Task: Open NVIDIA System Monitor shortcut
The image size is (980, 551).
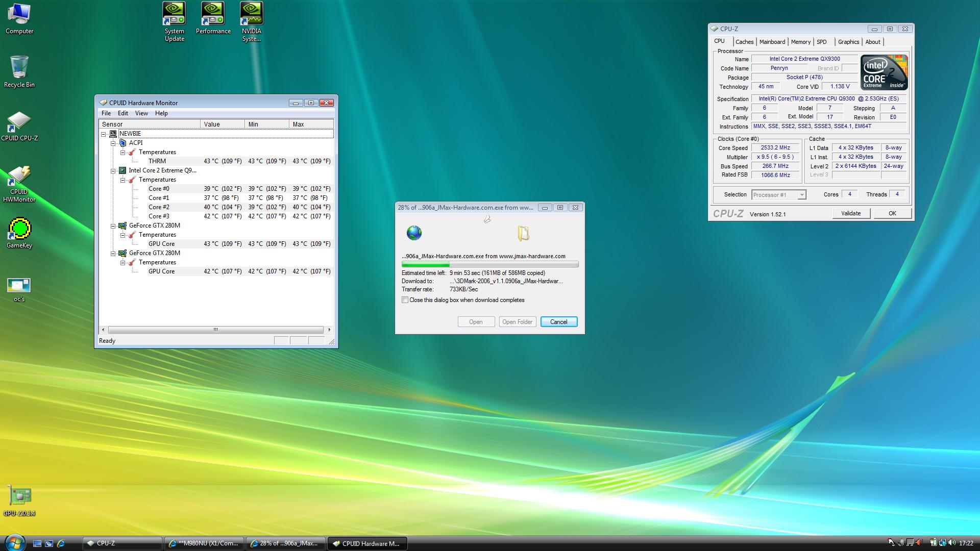Action: [252, 21]
